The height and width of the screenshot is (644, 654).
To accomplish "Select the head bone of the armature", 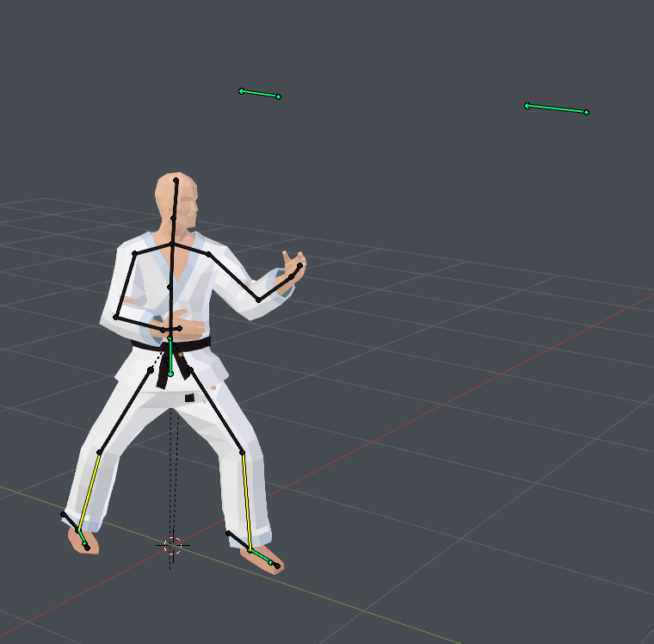I will tap(175, 199).
